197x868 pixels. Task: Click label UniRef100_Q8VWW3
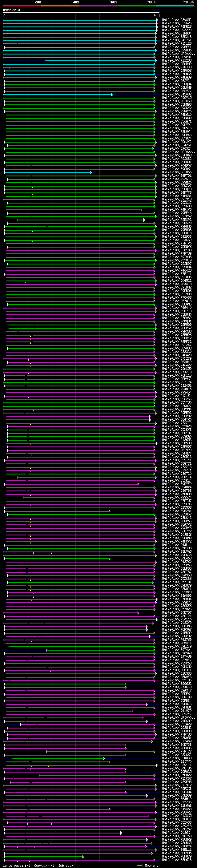(x=177, y=349)
